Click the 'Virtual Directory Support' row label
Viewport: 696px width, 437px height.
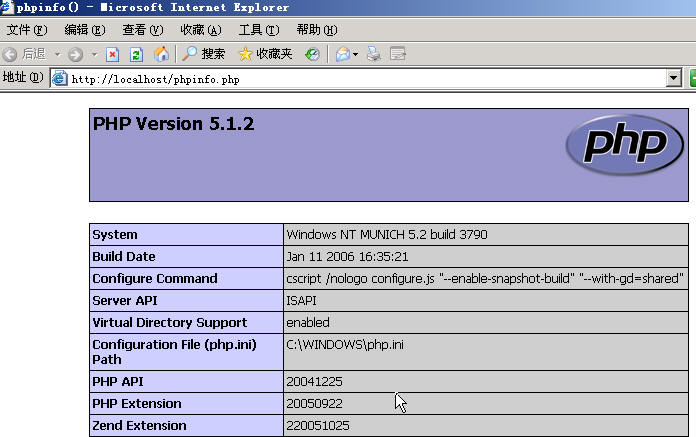tap(170, 323)
